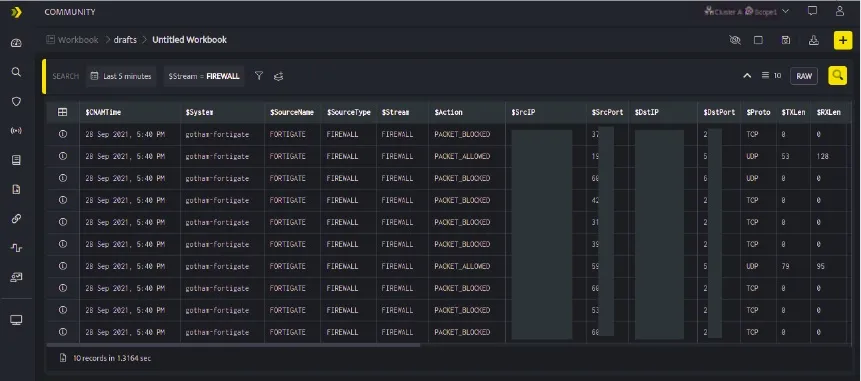Open the record limit 10 selector
This screenshot has height=381, width=861.
pyautogui.click(x=771, y=76)
